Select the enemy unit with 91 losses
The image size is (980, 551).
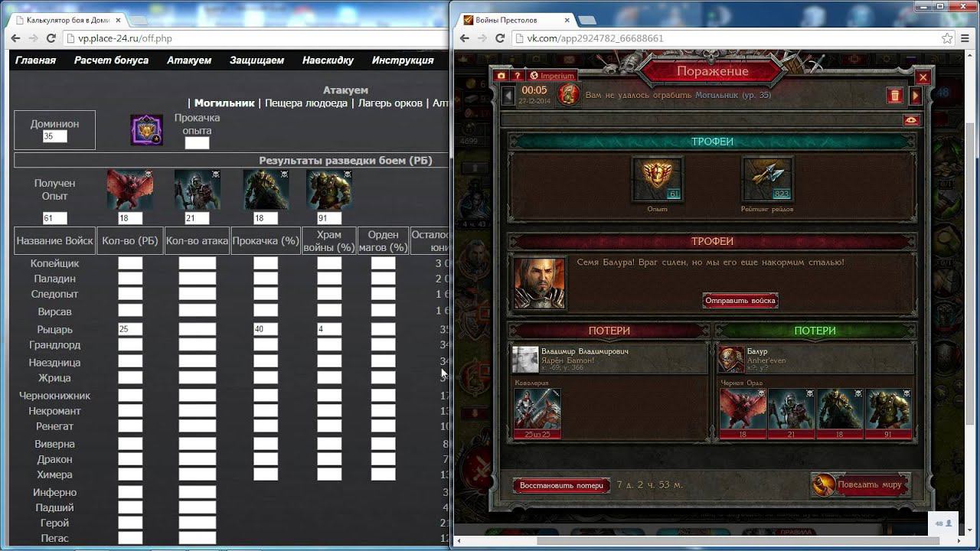tap(888, 413)
